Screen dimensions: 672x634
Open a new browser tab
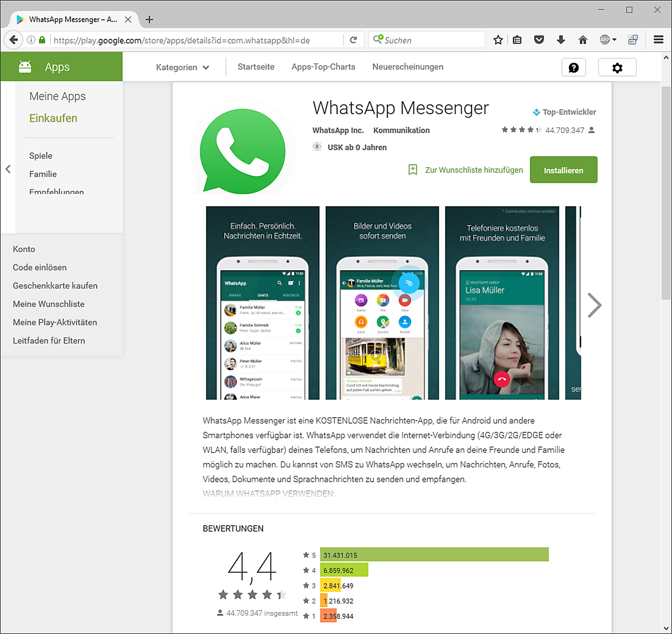149,19
